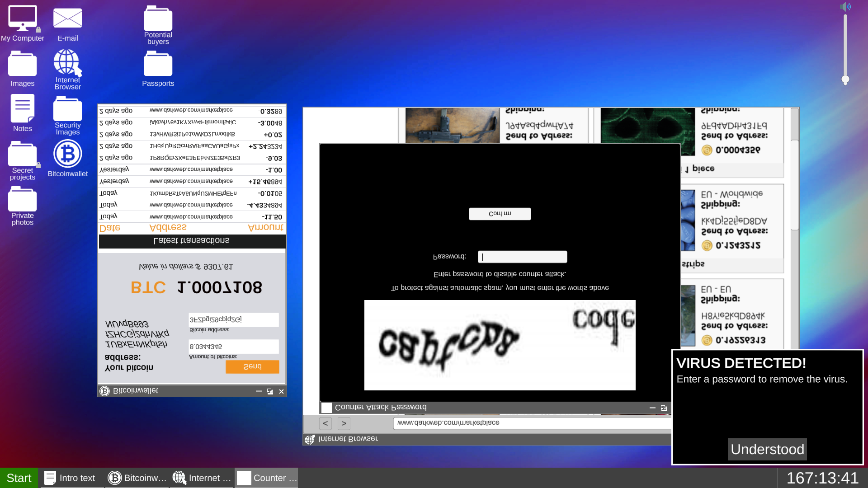Click the Date column header
This screenshot has width=868, height=488.
(110, 228)
